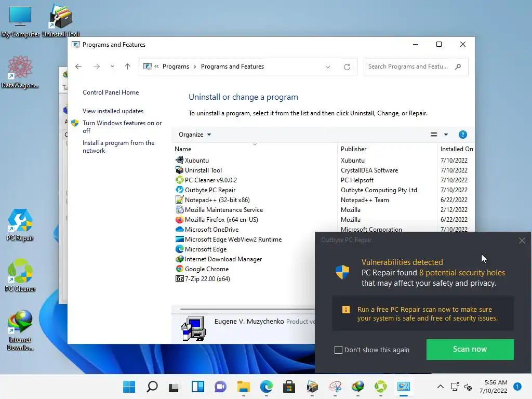Expand the view options dropdown arrow
The height and width of the screenshot is (399, 532).
(x=446, y=135)
